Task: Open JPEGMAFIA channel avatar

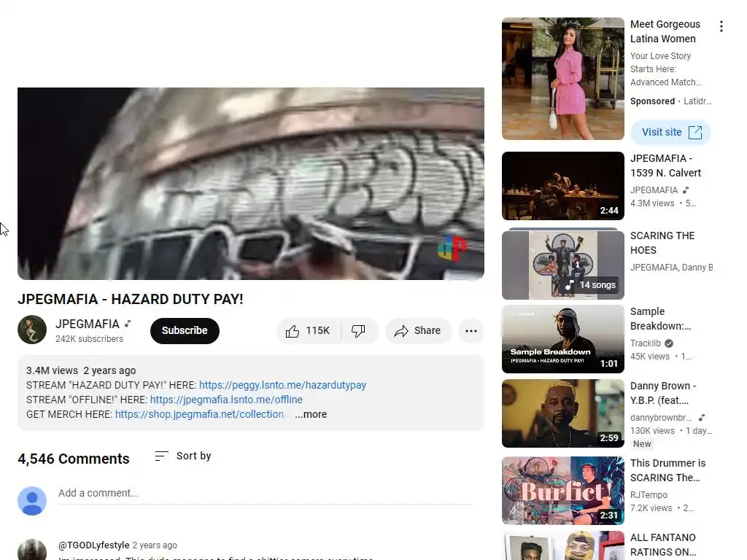Action: pos(32,330)
